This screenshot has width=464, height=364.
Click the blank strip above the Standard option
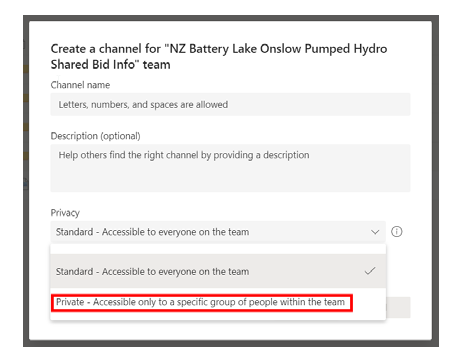218,249
